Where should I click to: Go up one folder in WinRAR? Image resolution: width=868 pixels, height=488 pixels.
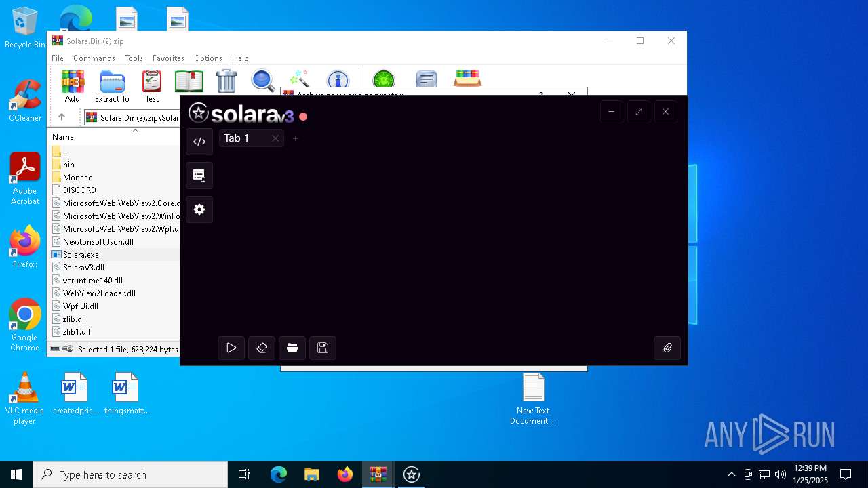click(x=62, y=117)
